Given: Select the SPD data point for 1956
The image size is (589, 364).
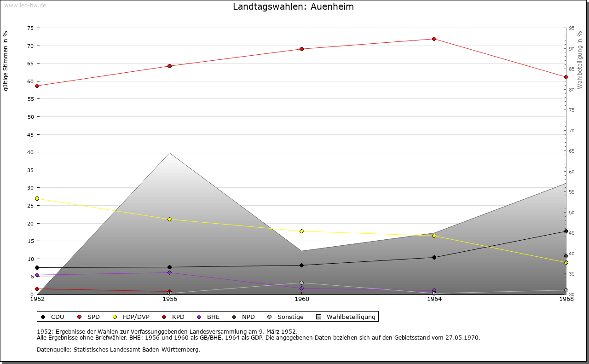Looking at the screenshot, I should [169, 66].
